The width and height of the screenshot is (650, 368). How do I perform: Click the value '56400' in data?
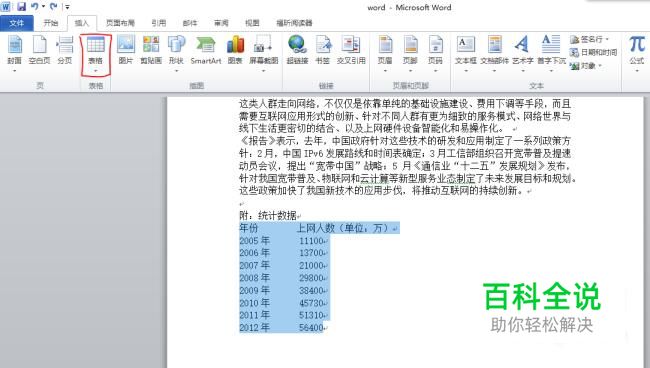(x=311, y=327)
